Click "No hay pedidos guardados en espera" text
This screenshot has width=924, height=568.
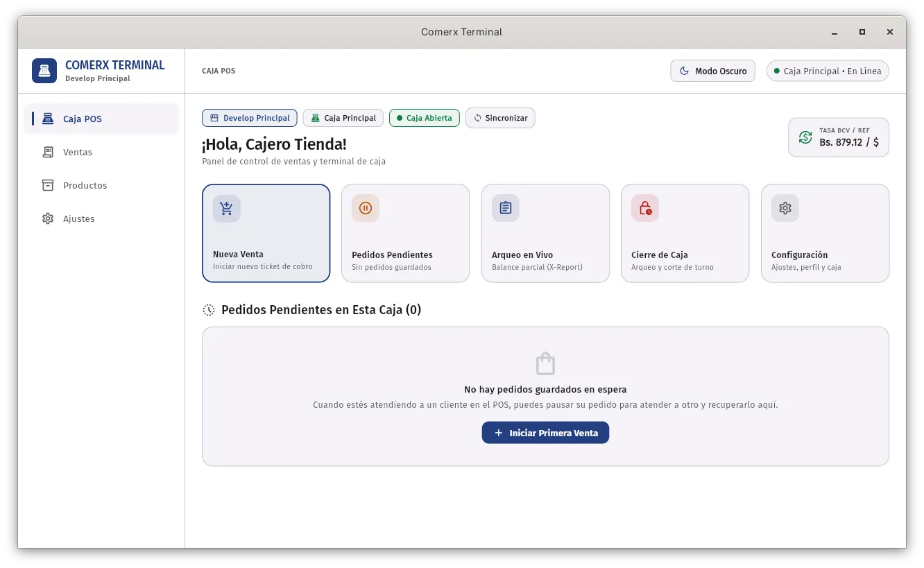pos(545,390)
